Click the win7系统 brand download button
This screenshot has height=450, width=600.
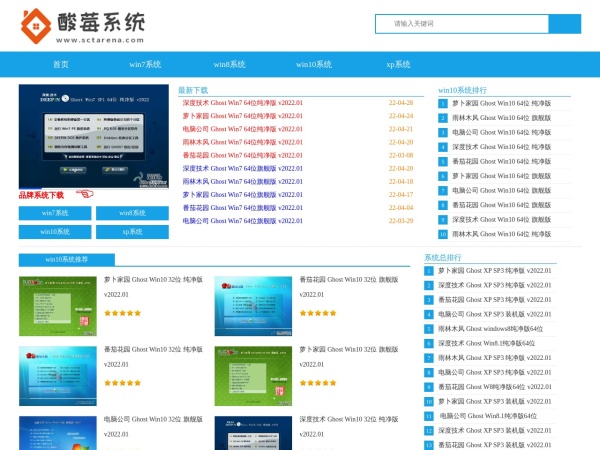[55, 213]
